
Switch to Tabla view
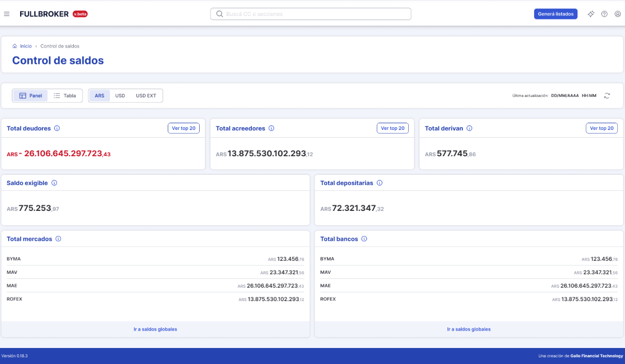65,96
